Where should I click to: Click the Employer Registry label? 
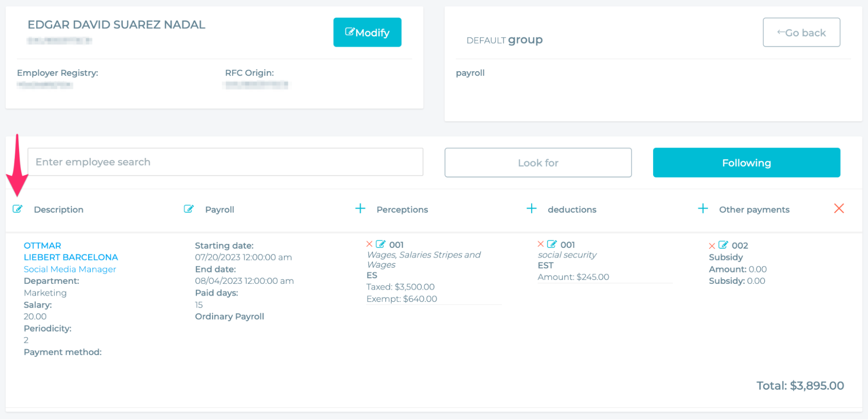(x=57, y=73)
